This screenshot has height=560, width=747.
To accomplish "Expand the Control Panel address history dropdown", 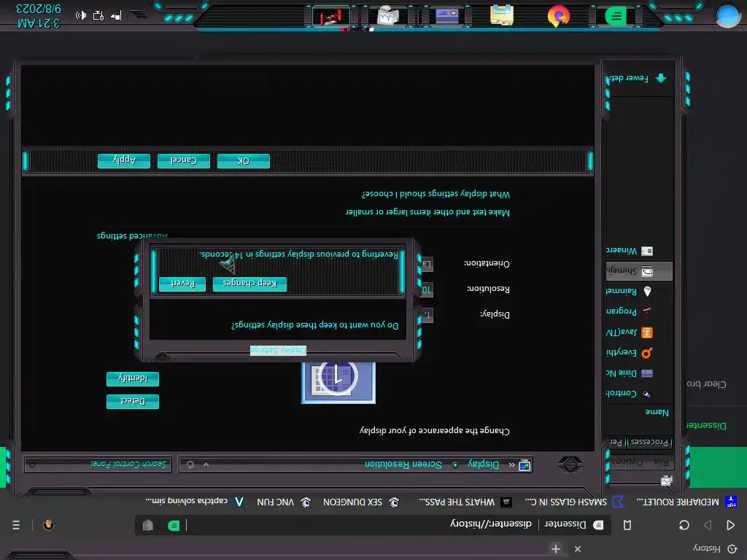I will 206,464.
